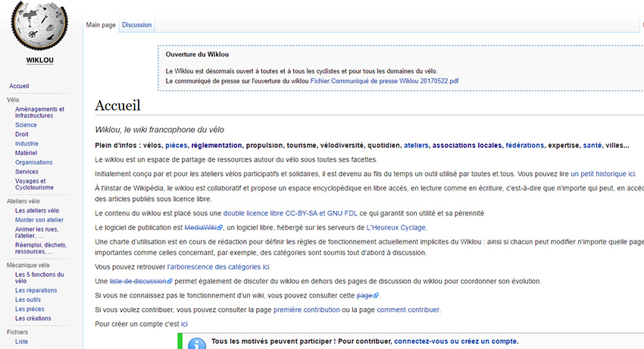This screenshot has height=349, width=644.
Task: Click the WIKLOU site title under the logo
Action: 40,60
